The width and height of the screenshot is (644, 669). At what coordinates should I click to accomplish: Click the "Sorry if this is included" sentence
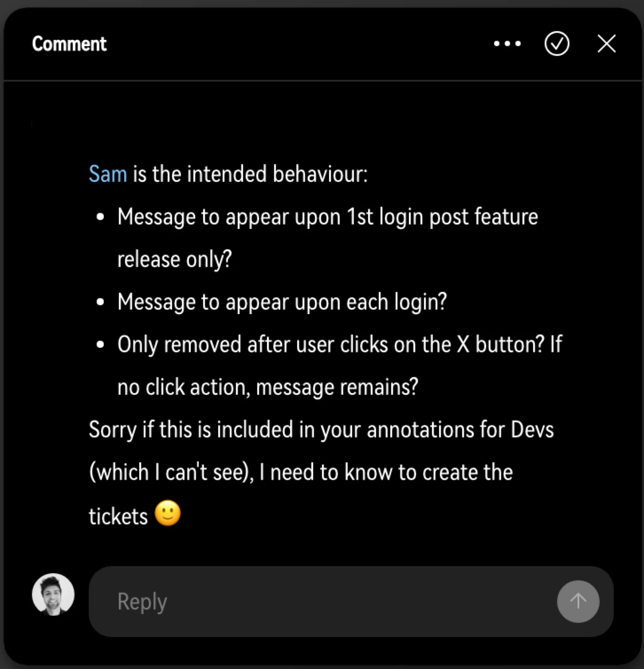(x=321, y=429)
